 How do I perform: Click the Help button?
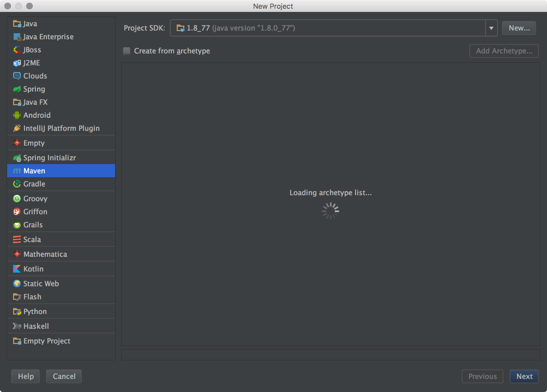(x=26, y=376)
